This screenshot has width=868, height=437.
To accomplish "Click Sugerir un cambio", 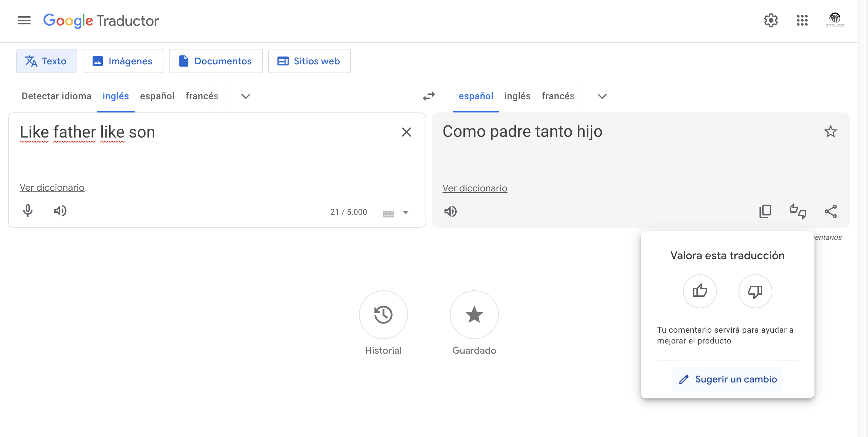I will (x=728, y=379).
